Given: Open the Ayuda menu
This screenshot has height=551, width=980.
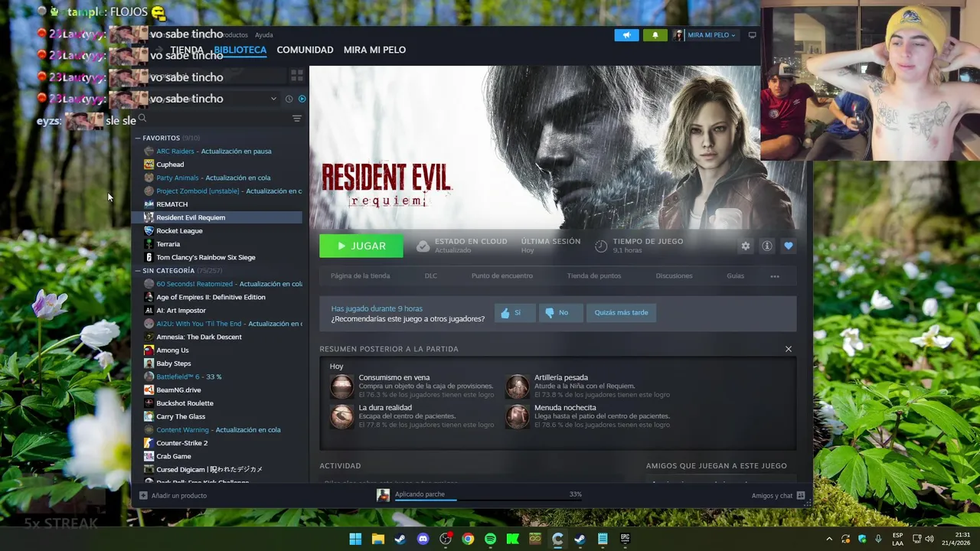Looking at the screenshot, I should 263,35.
